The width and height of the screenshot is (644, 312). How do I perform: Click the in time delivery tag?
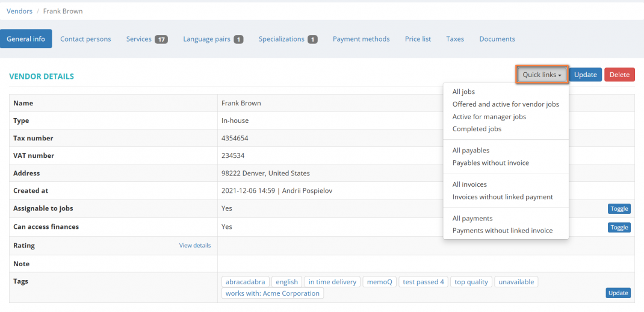pyautogui.click(x=332, y=282)
